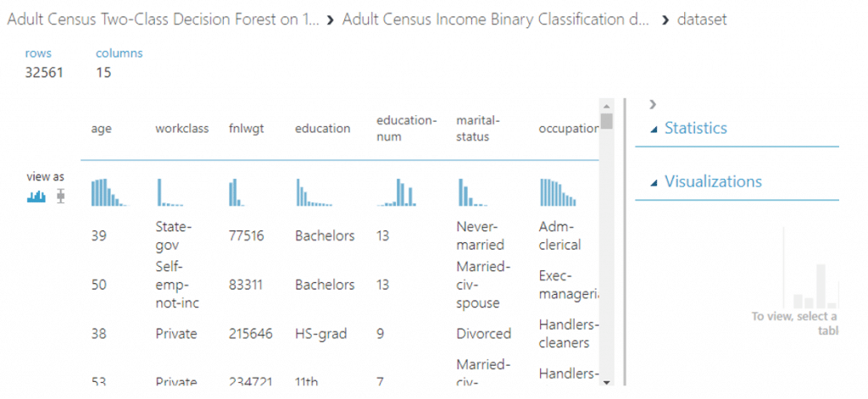The width and height of the screenshot is (868, 399).
Task: Select the fnlwgt column histogram thumbnail
Action: pos(236,192)
